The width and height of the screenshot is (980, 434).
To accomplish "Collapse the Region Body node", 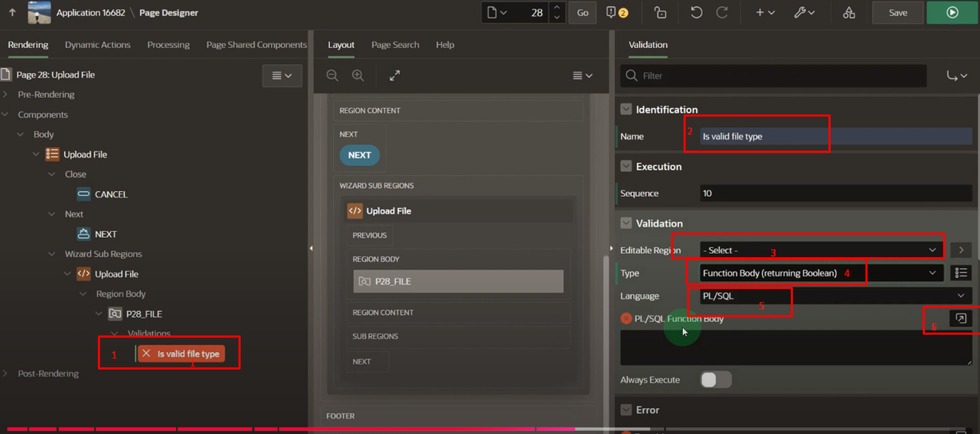I will pyautogui.click(x=83, y=294).
